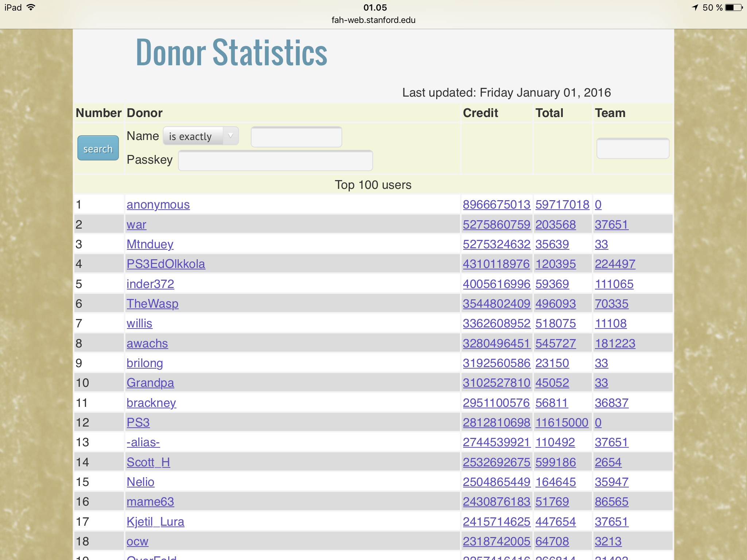Open donor link 'awachs'
Screen dimensions: 747x560
pos(147,343)
